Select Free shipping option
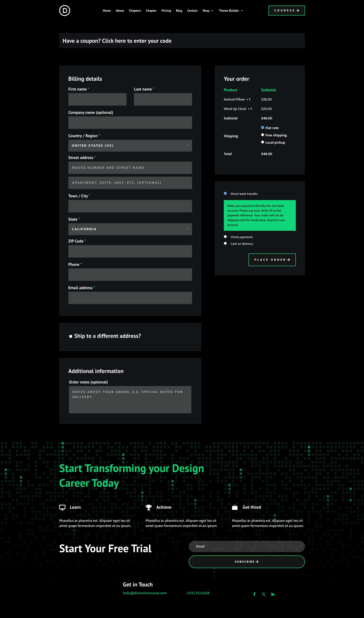This screenshot has height=618, width=364. [262, 135]
